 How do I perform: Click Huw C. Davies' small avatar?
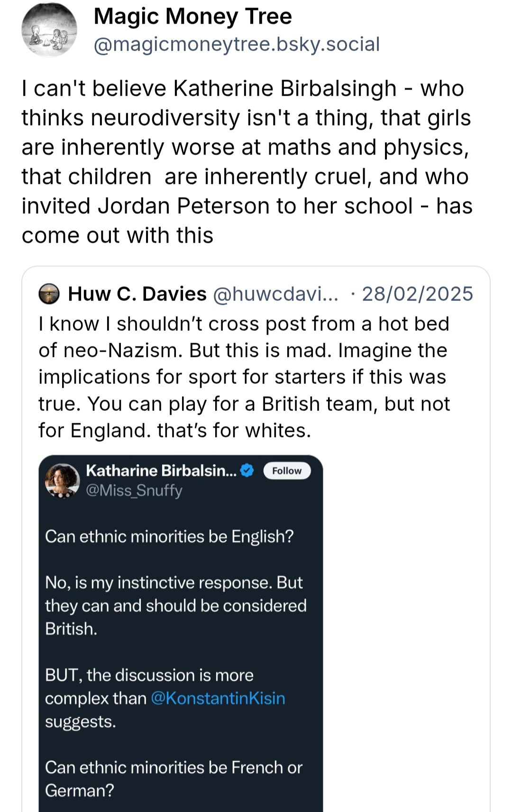pos(49,294)
